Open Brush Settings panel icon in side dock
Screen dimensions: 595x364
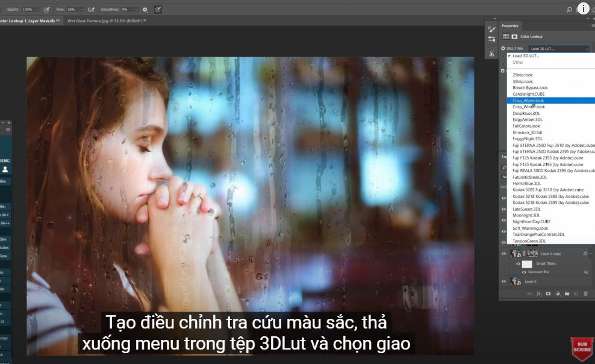click(492, 29)
